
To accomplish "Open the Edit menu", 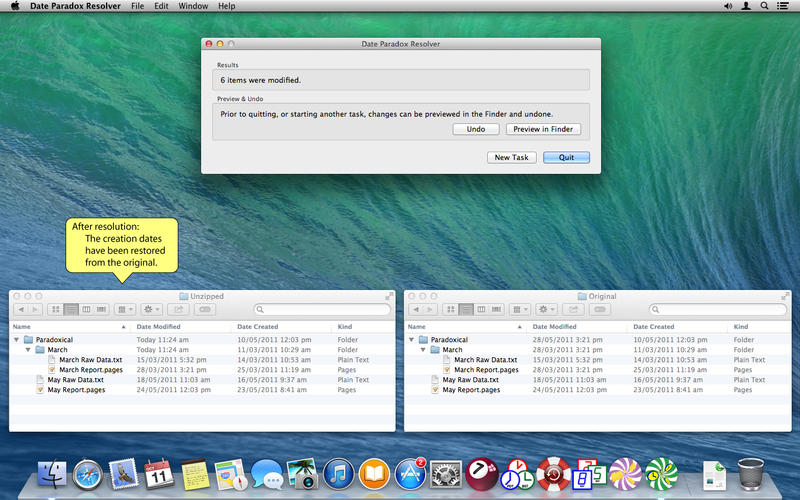I will click(x=161, y=6).
